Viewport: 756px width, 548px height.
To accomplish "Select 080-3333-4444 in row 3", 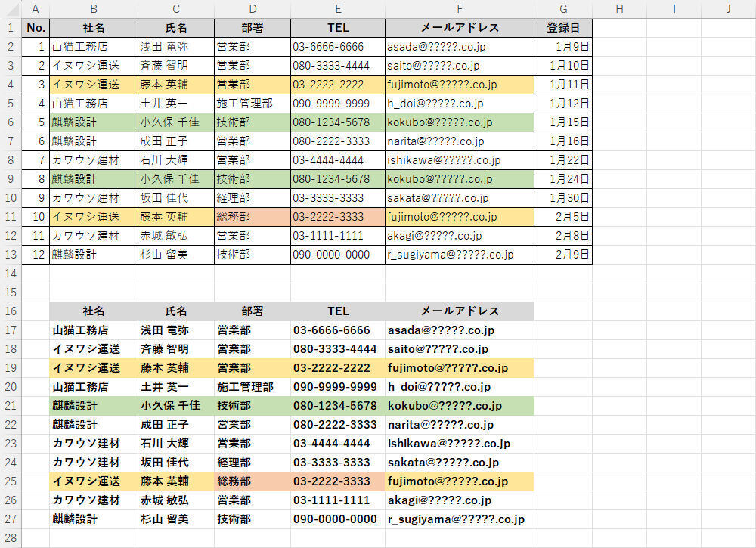I will (x=338, y=66).
